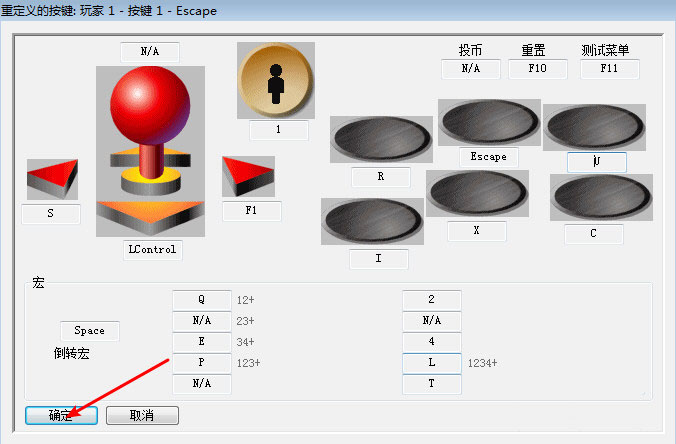
Task: Select the 投币 coin N/A field
Action: click(x=471, y=69)
